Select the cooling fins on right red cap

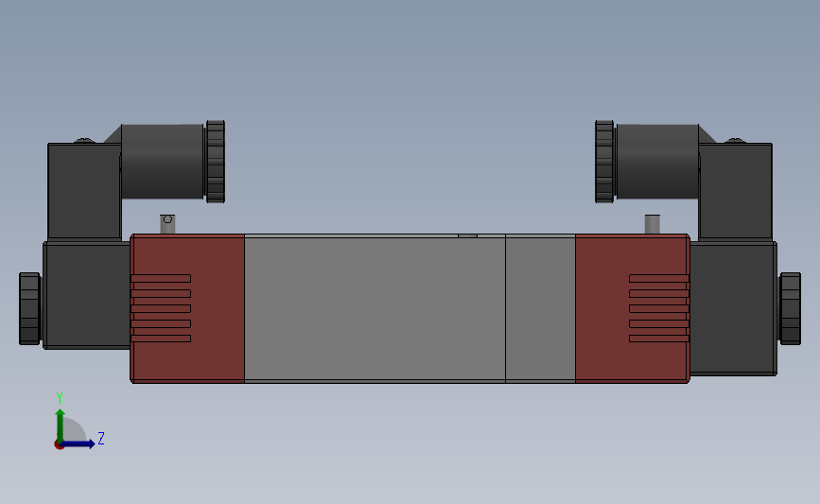(659, 308)
